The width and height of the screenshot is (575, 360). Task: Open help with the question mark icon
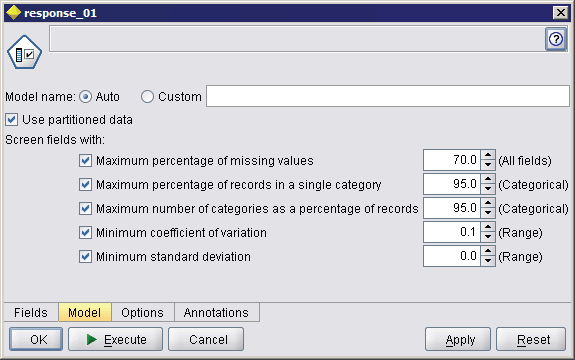556,39
